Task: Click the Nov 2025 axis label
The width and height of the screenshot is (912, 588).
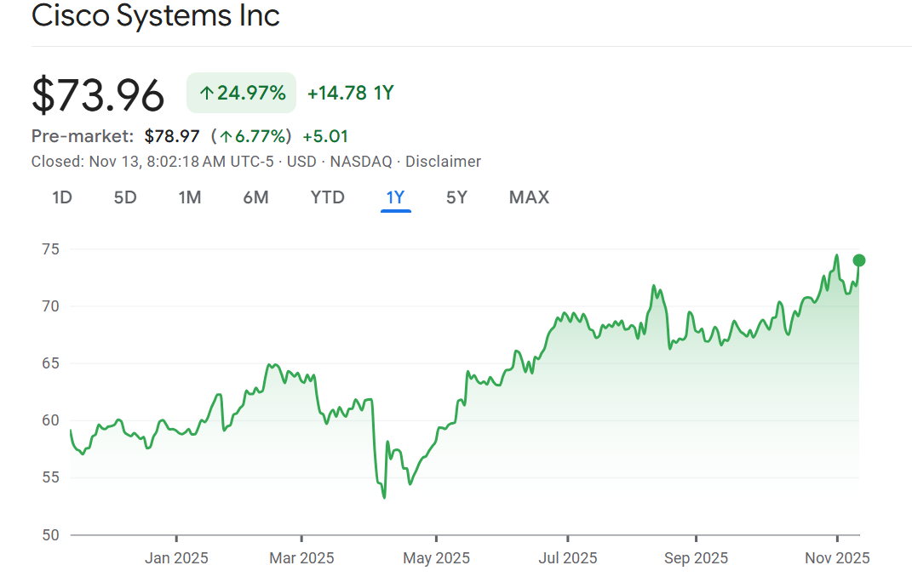Action: (837, 558)
